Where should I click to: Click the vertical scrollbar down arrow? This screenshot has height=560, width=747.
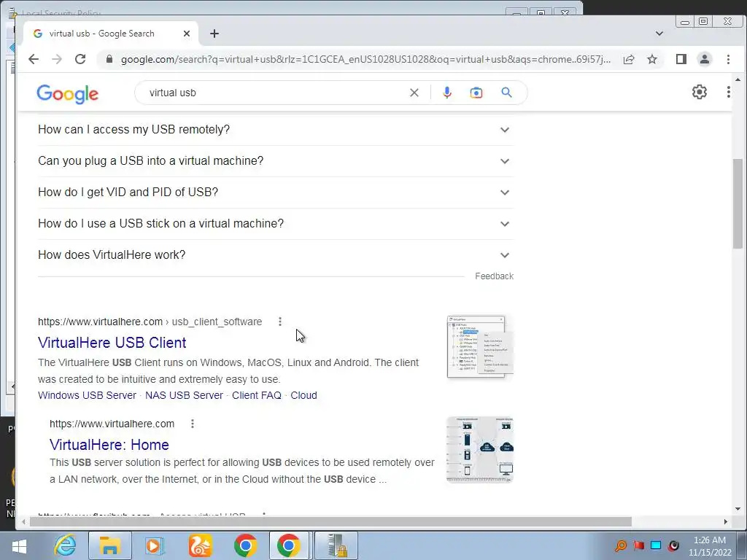pyautogui.click(x=738, y=510)
